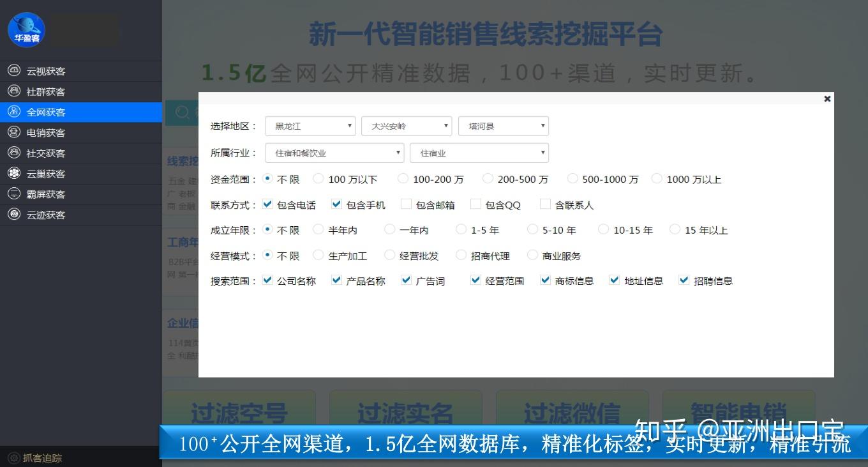Viewport: 868px width, 467px height.
Task: Click the 霸屏获客 sidebar icon
Action: tap(14, 194)
